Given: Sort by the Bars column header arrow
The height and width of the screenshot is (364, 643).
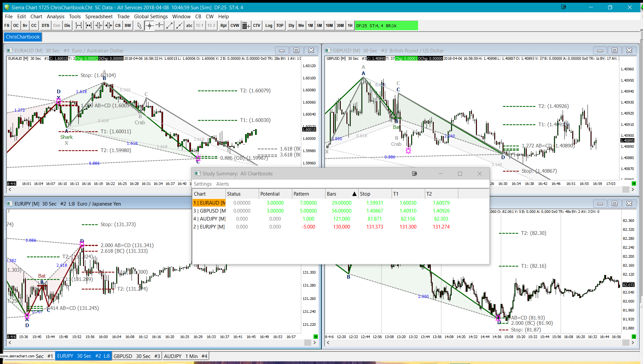Looking at the screenshot, I should click(x=354, y=194).
